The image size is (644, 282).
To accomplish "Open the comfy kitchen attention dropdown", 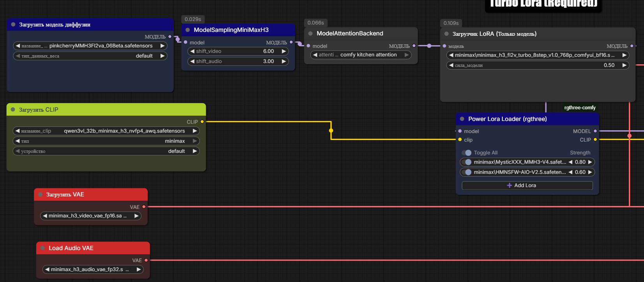I will (361, 55).
